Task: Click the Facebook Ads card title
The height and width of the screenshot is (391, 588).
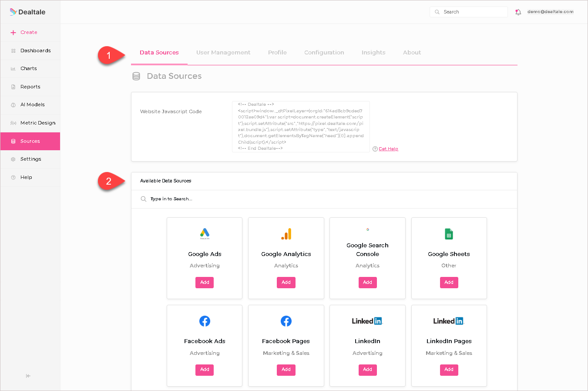Action: point(205,341)
